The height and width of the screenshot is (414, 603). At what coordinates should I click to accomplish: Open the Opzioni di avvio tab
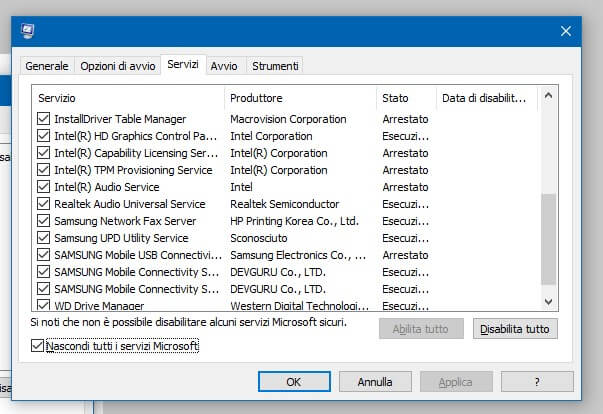tap(118, 66)
